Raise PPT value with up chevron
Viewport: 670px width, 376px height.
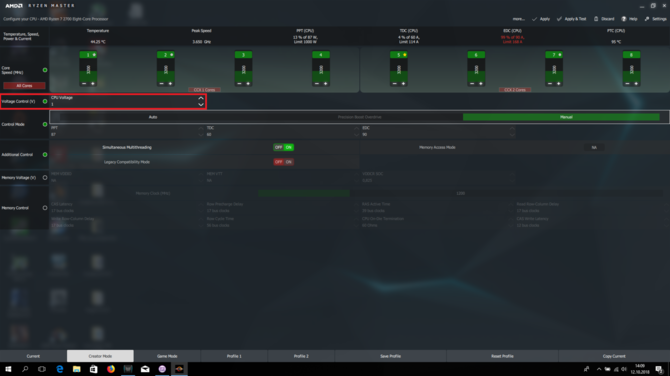(201, 128)
